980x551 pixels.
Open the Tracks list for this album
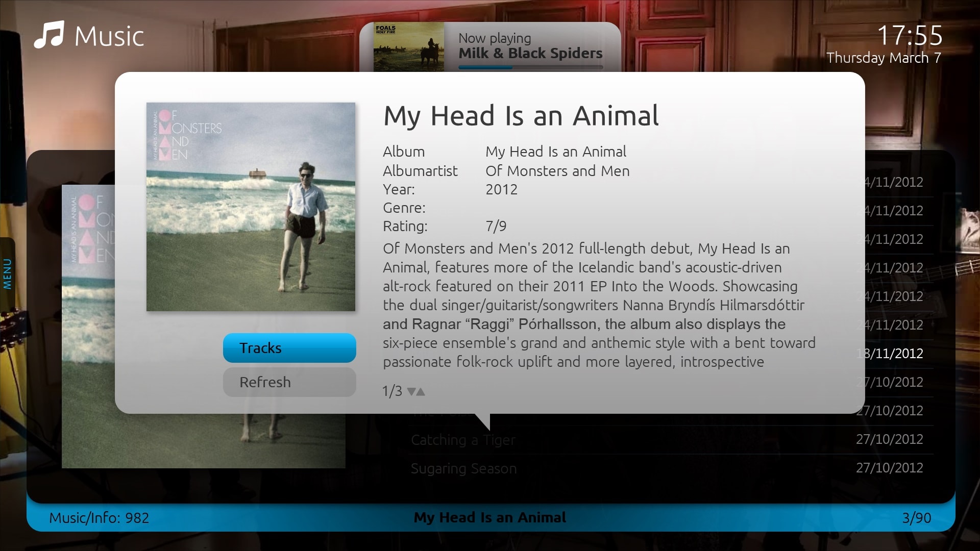coord(289,348)
